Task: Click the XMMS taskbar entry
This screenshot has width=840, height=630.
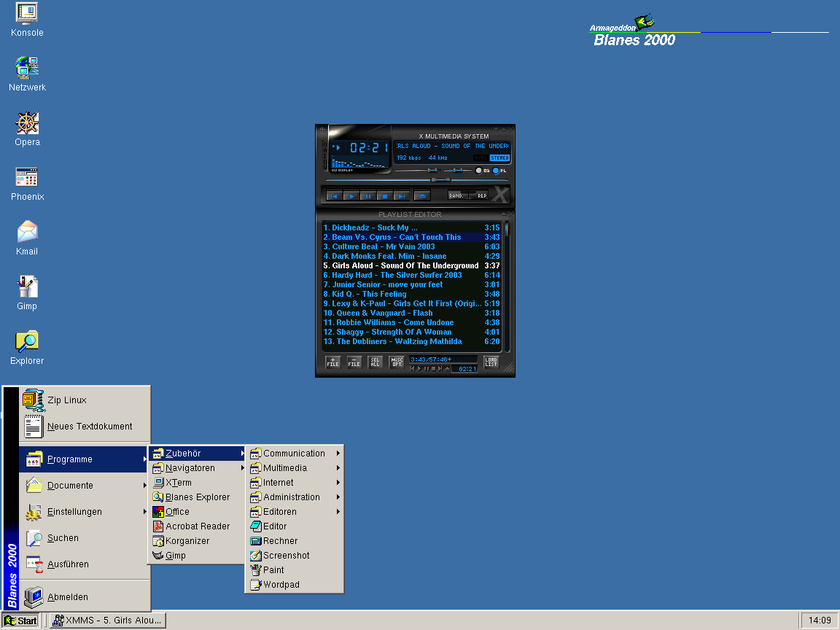Action: (108, 621)
